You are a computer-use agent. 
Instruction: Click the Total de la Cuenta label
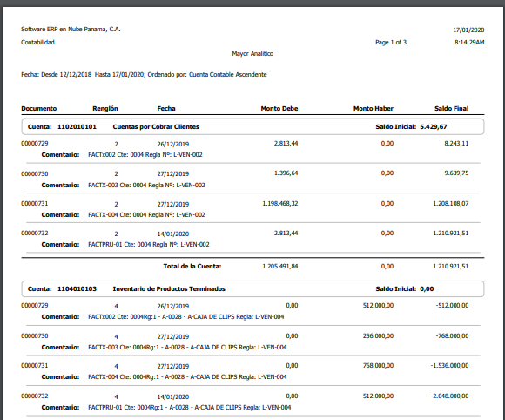click(x=192, y=267)
